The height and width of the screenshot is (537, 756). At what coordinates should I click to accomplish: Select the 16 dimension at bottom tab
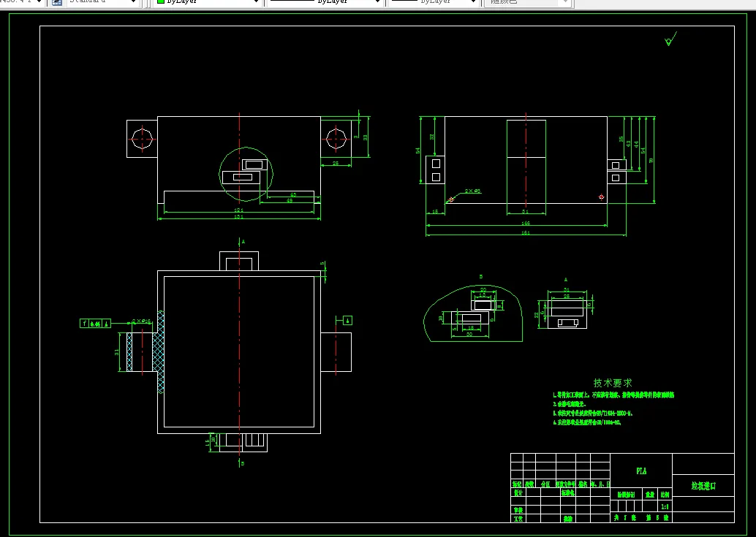click(208, 441)
